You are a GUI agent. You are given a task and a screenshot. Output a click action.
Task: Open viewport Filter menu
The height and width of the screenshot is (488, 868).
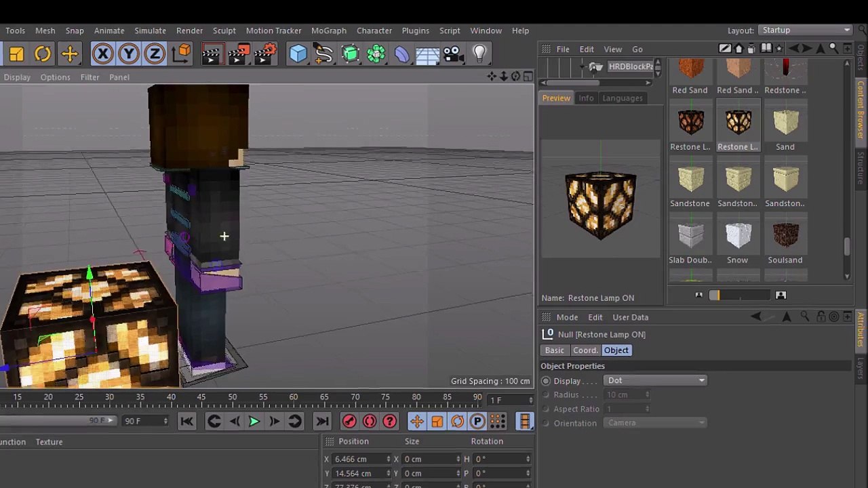90,77
